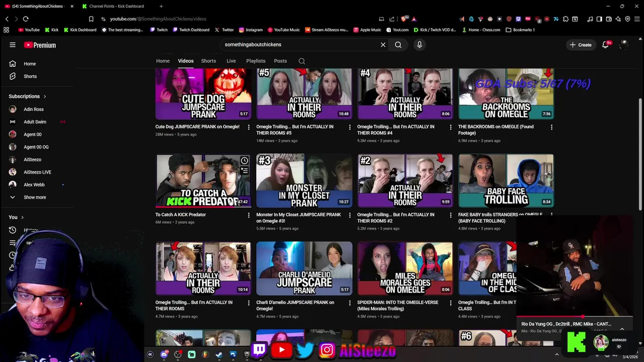The width and height of the screenshot is (644, 362).
Task: Open options menu for ACTUALLY IN THEIR ROOMS #5
Action: pyautogui.click(x=350, y=127)
